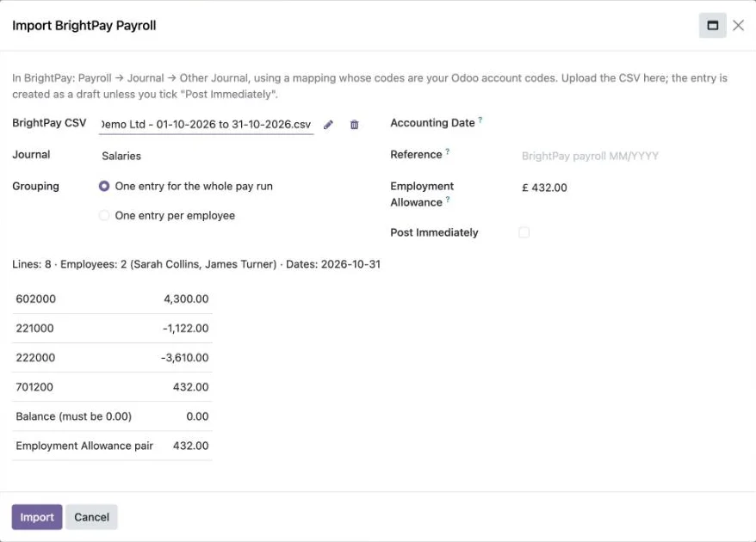
Task: Show help tooltip for Accounting Date
Action: (x=480, y=120)
